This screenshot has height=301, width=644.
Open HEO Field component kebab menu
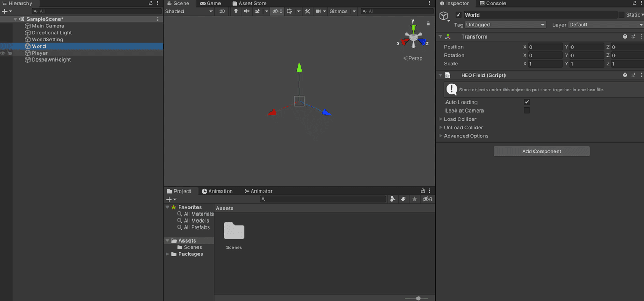pos(641,76)
